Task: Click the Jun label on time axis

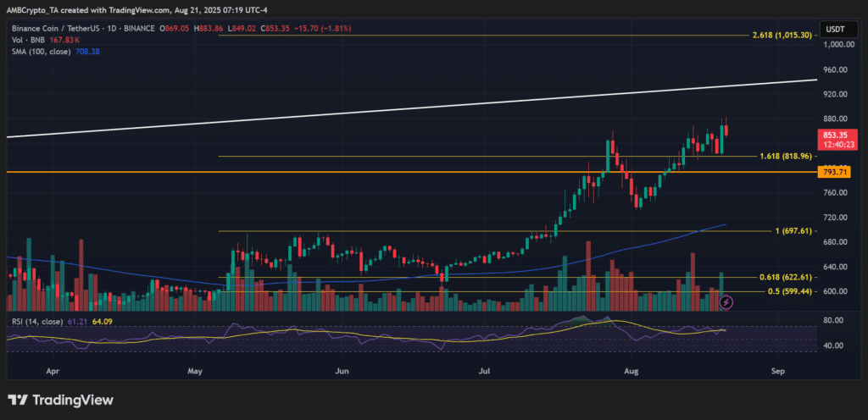Action: click(342, 372)
